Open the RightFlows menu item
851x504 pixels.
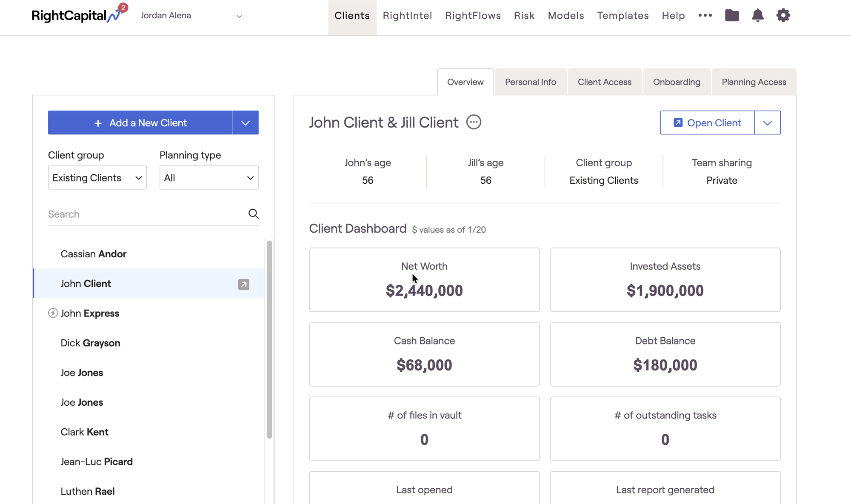[473, 16]
